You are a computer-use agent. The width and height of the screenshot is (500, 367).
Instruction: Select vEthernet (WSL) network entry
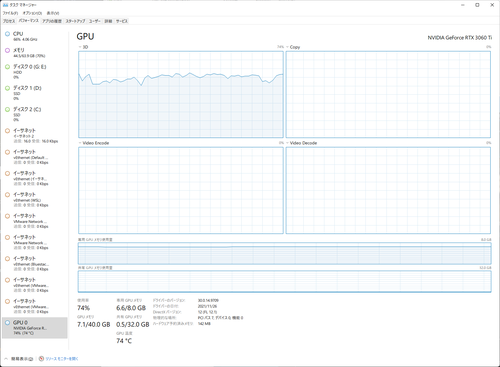(34, 200)
